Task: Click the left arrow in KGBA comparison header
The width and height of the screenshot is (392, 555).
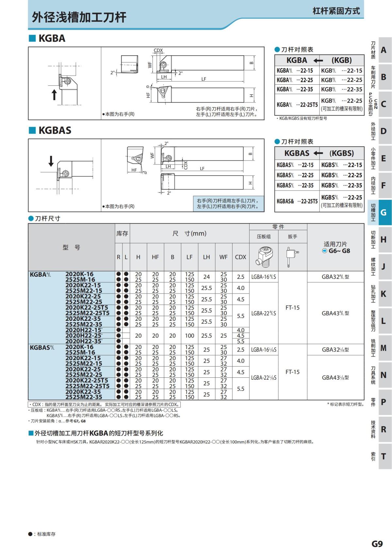Action: (x=318, y=61)
